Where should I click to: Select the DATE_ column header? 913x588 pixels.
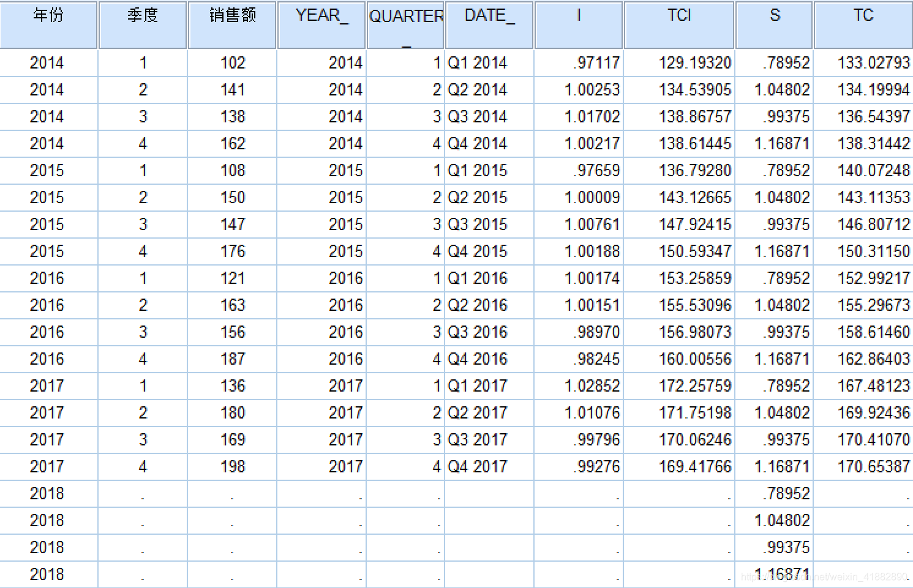tap(489, 24)
